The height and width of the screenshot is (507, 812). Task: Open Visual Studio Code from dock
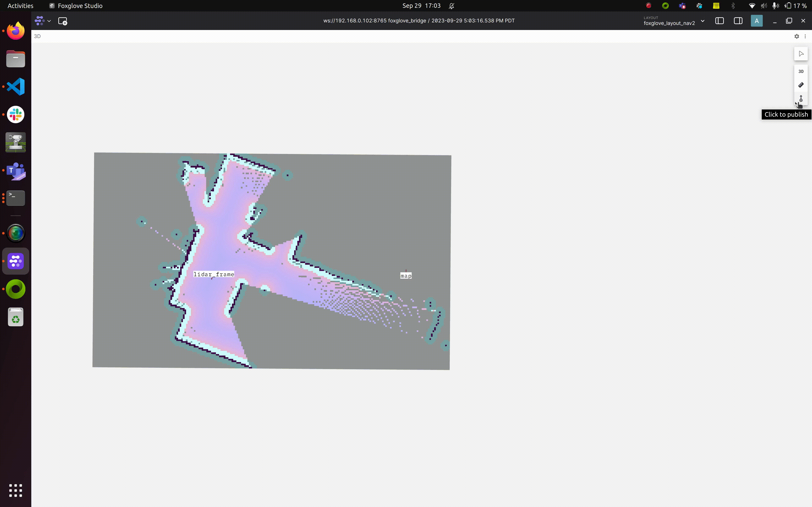pyautogui.click(x=16, y=87)
